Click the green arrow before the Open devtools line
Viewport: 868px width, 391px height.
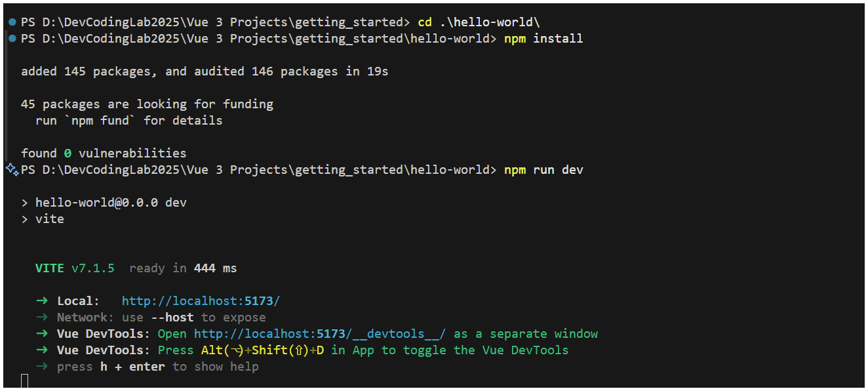[42, 334]
